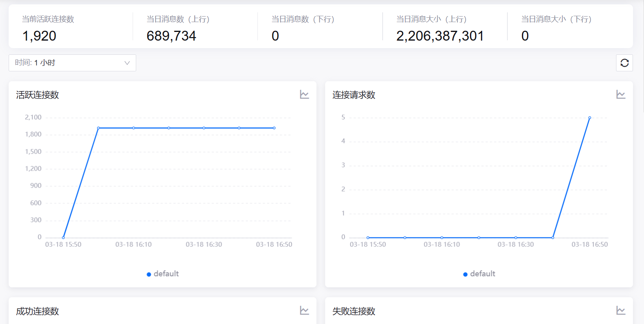Click blue legend dot under 活跃连接数 chart
This screenshot has height=324, width=644.
tap(149, 274)
